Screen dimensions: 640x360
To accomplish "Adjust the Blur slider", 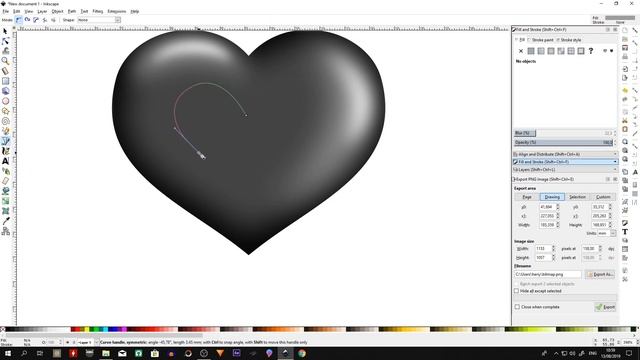I will [x=563, y=133].
